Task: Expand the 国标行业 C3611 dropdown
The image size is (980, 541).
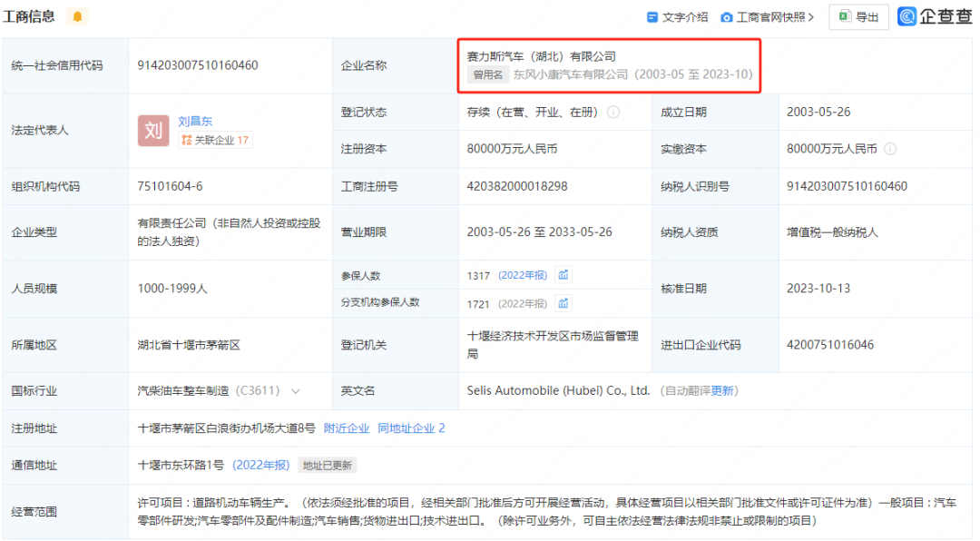Action: [295, 391]
